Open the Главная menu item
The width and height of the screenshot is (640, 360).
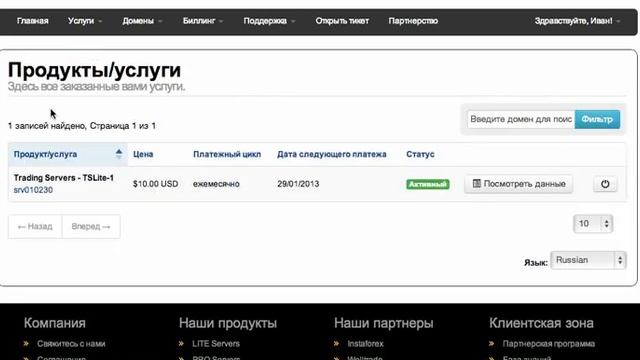coord(33,21)
